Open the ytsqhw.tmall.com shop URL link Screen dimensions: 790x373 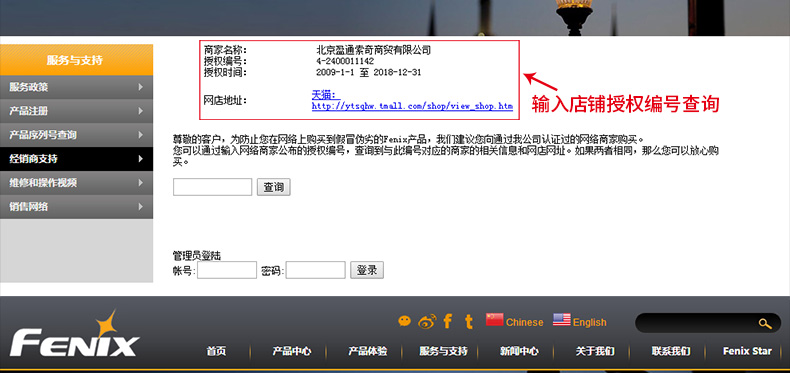412,106
